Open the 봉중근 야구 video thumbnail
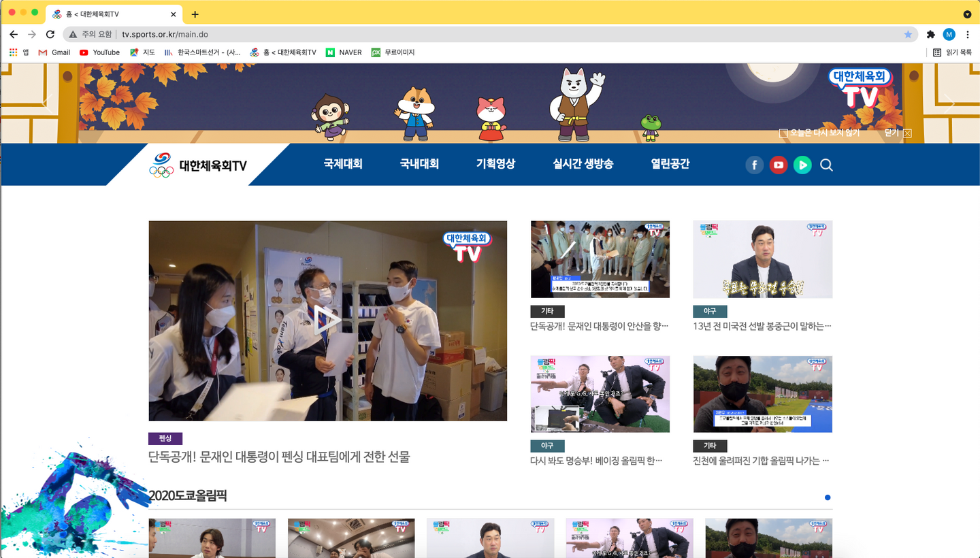This screenshot has width=980, height=558. coord(762,259)
